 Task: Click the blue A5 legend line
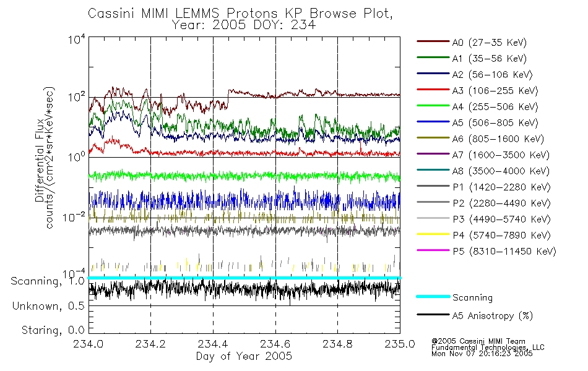433,122
